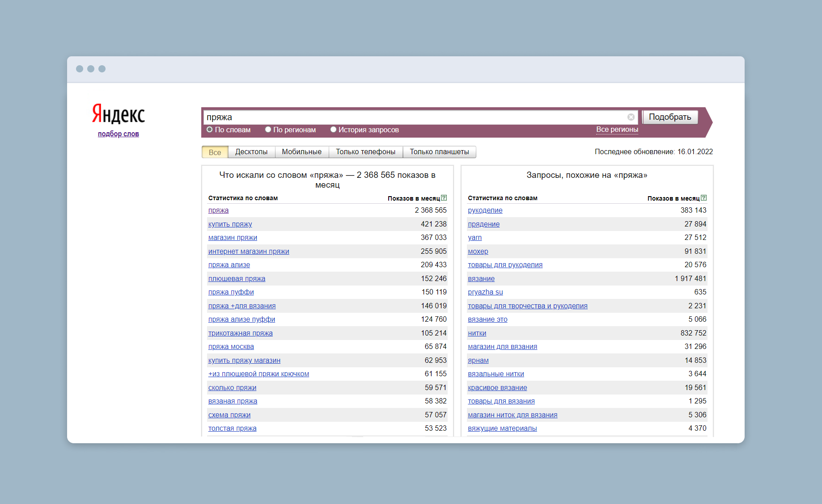Click the clear search field icon

coord(631,117)
